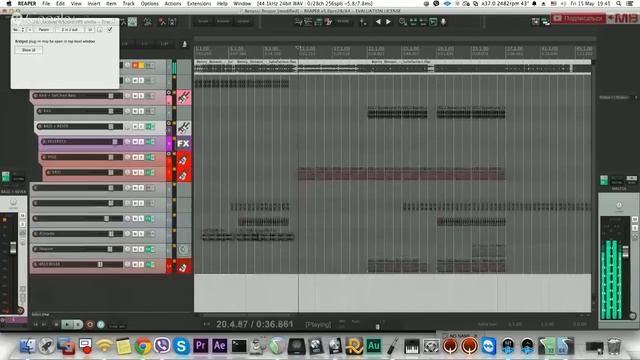Solo the purple FX track
This screenshot has width=640, height=360.
[x=141, y=142]
